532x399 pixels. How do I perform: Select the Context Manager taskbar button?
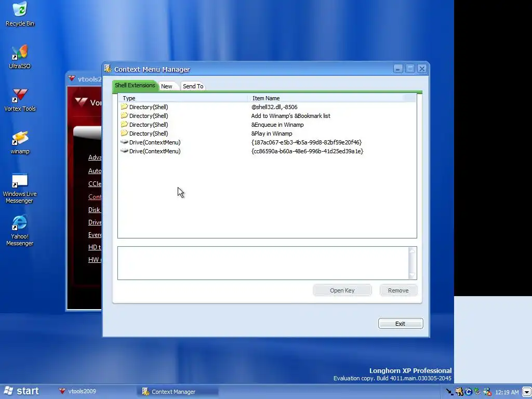click(178, 392)
